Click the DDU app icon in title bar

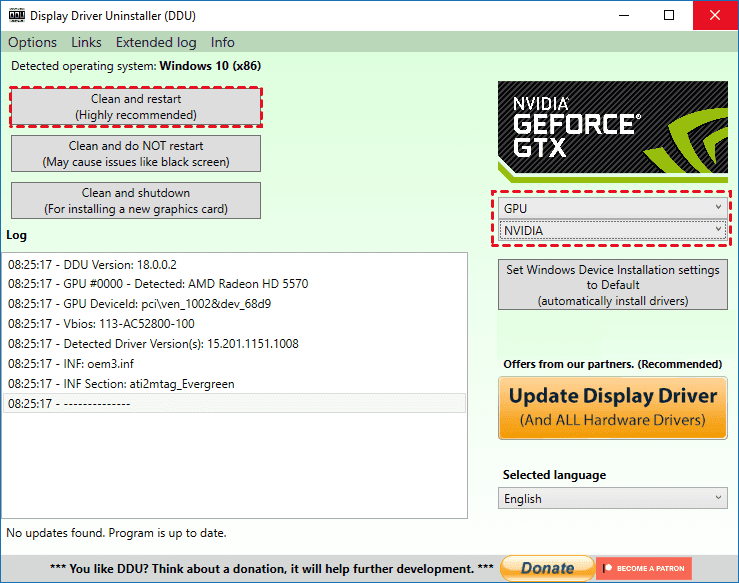14,16
